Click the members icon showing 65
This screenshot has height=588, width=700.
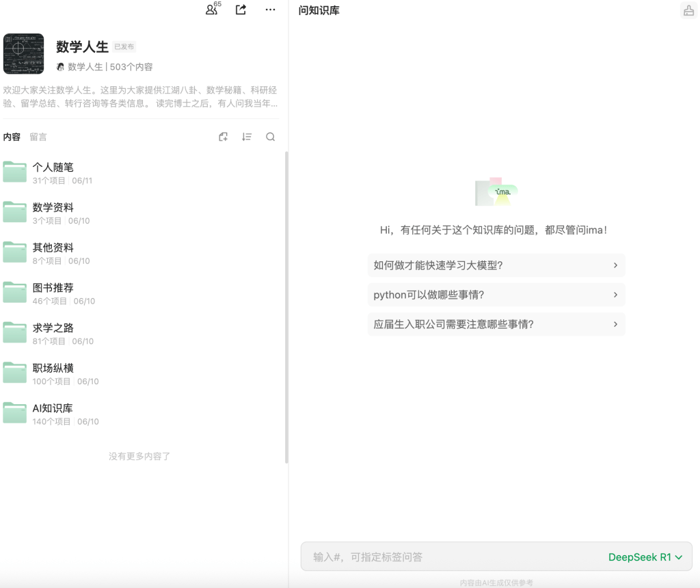click(x=212, y=10)
